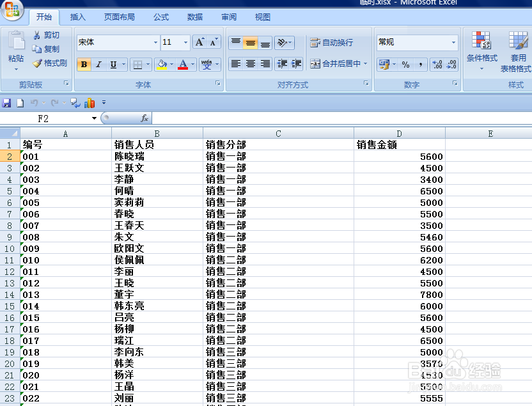532x406 pixels.
Task: Select cell containing 陈晓瑞
Action: [157, 157]
